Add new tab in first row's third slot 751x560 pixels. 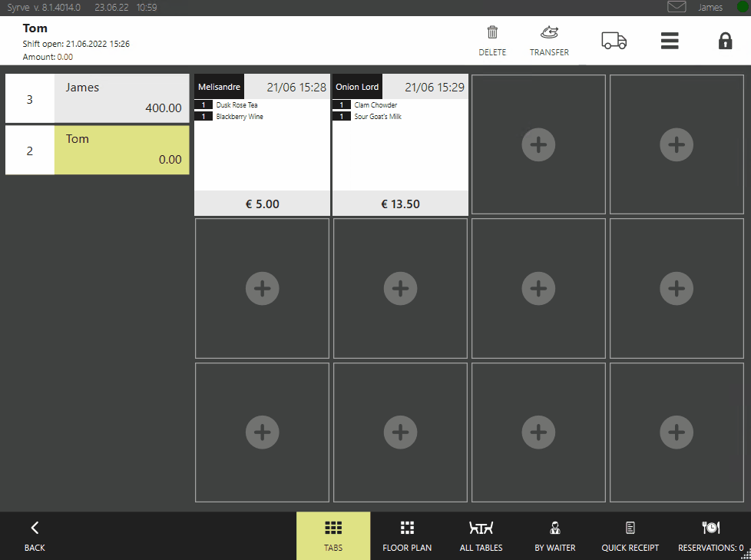tap(538, 144)
